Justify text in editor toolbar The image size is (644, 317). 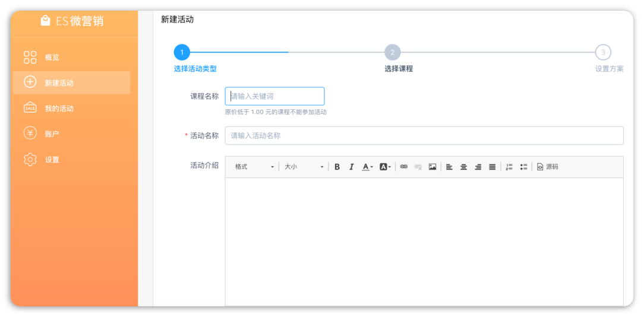click(x=492, y=167)
